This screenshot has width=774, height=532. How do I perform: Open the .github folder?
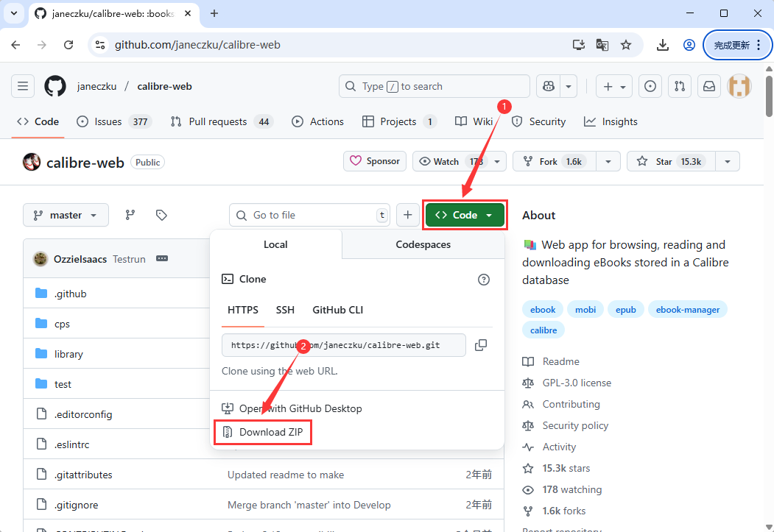(x=71, y=294)
